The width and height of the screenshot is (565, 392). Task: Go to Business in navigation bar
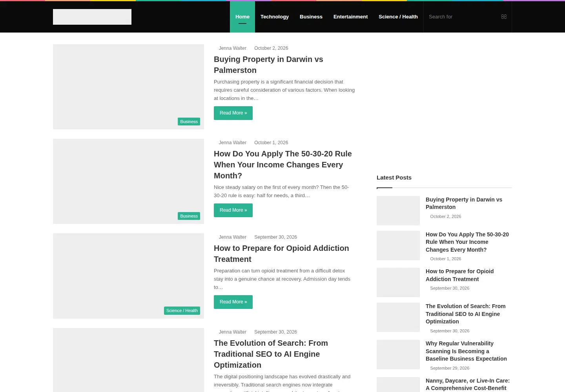pyautogui.click(x=311, y=17)
